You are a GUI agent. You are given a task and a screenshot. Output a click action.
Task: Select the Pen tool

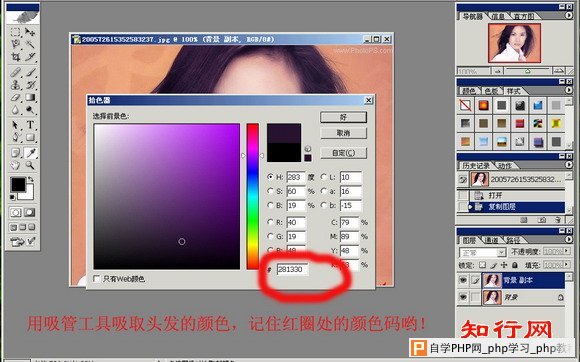point(15,138)
